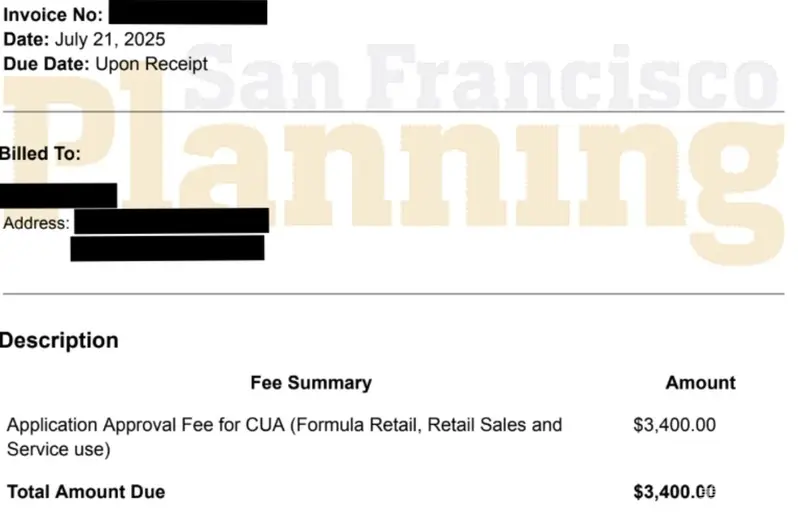This screenshot has height=522, width=798.
Task: Click the "Fee Summary" column header
Action: click(x=310, y=383)
